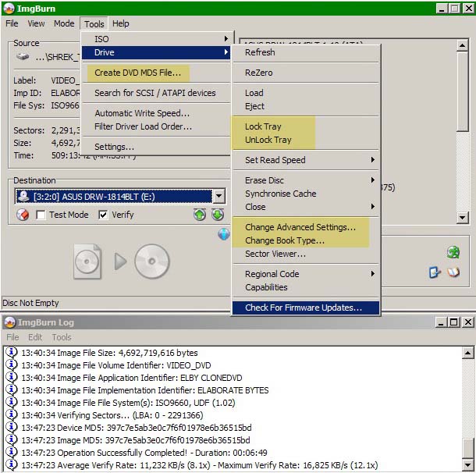This screenshot has height=473, width=476.
Task: Select the Drive item in Tools menu
Action: 156,52
